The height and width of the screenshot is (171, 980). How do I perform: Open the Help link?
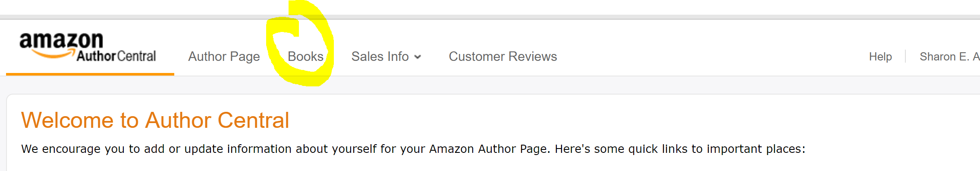coord(880,57)
